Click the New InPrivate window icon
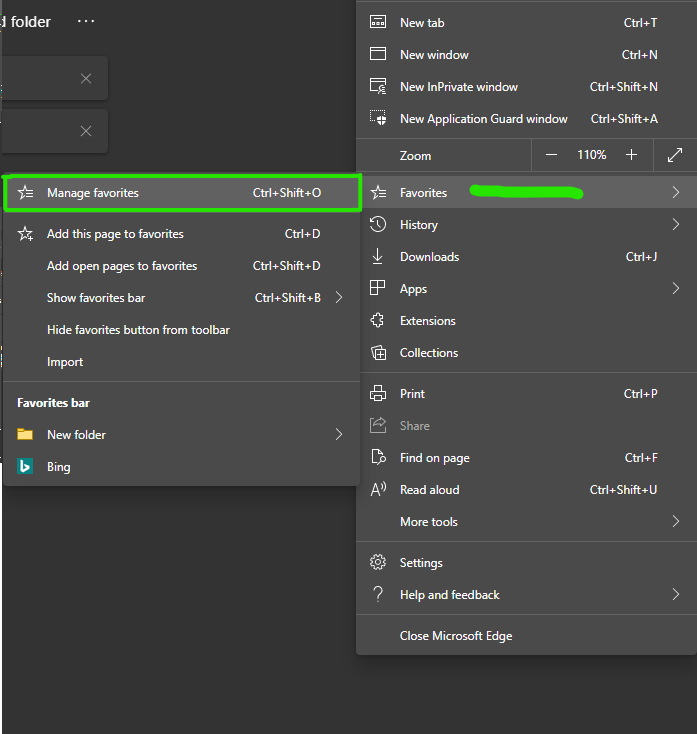Image resolution: width=697 pixels, height=734 pixels. tap(378, 86)
